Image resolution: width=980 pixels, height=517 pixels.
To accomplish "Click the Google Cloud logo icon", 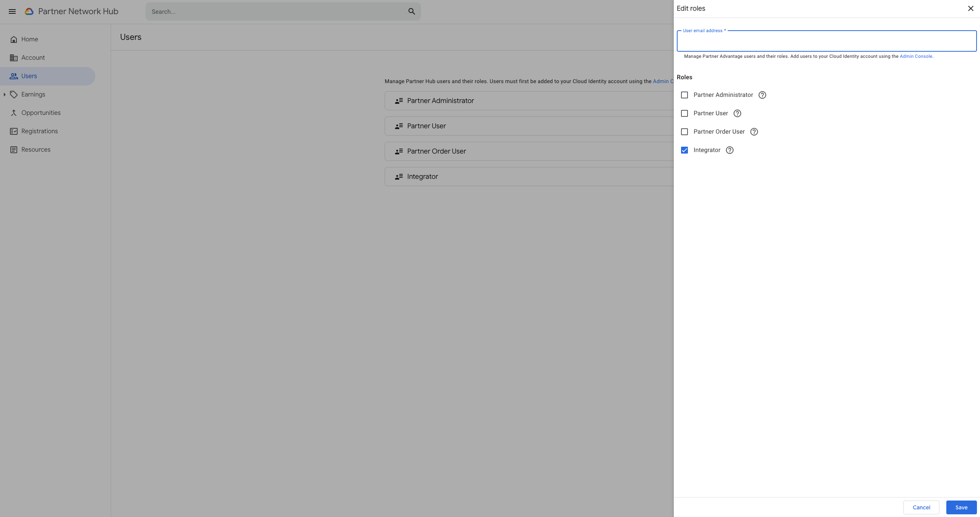I will click(29, 11).
